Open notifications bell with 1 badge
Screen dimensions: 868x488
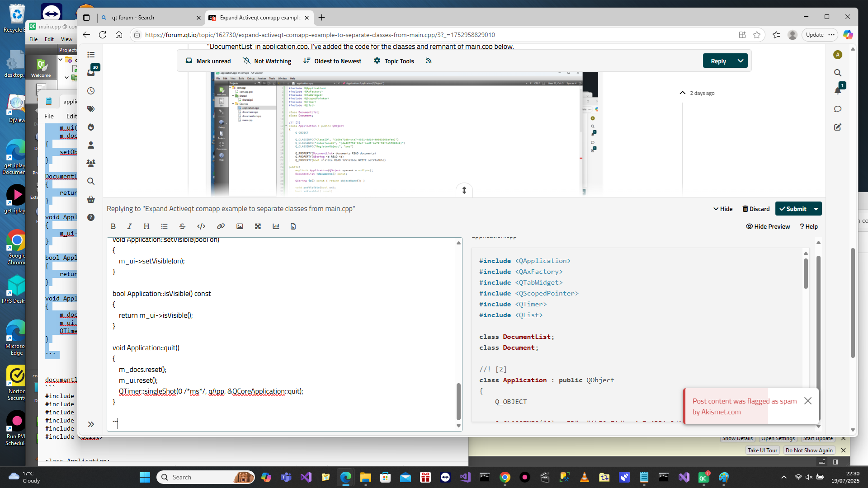839,89
